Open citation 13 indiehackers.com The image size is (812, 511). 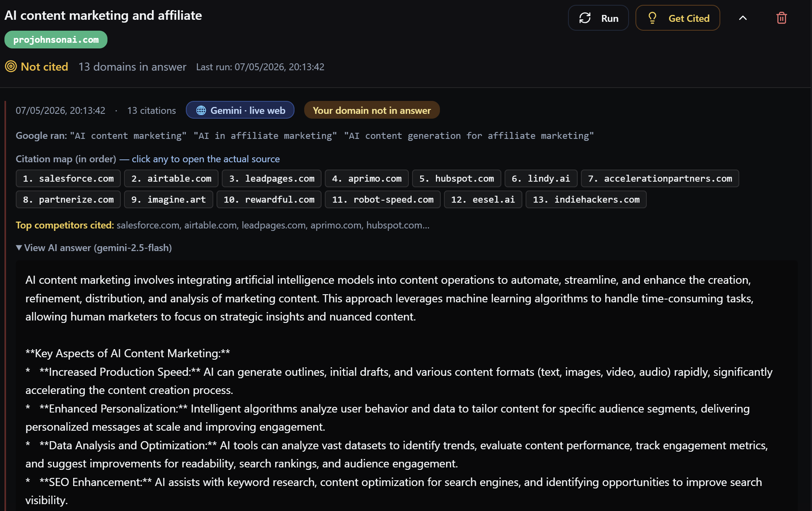tap(586, 199)
